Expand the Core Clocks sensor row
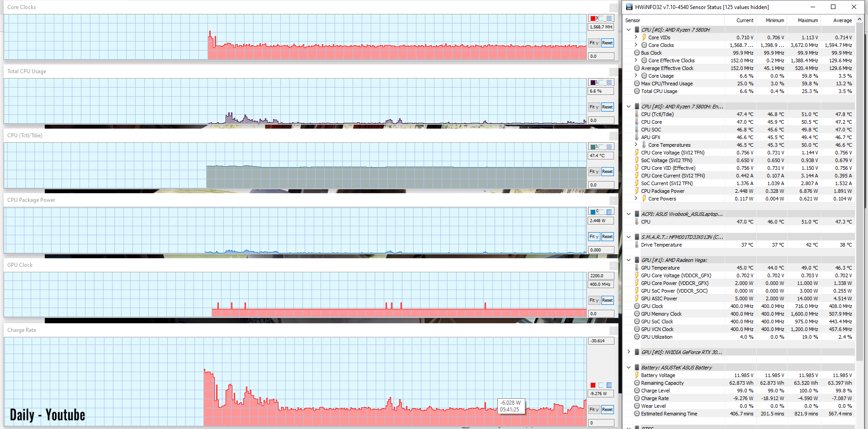 click(x=636, y=45)
